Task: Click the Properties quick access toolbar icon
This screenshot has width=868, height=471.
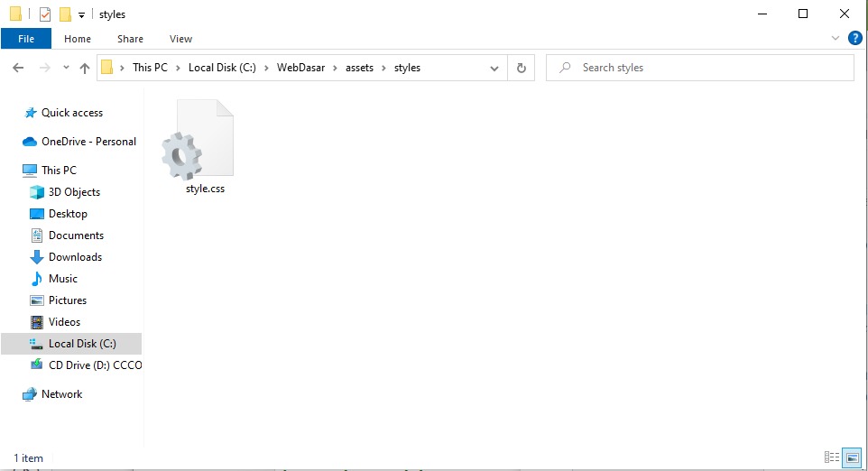Action: click(45, 14)
